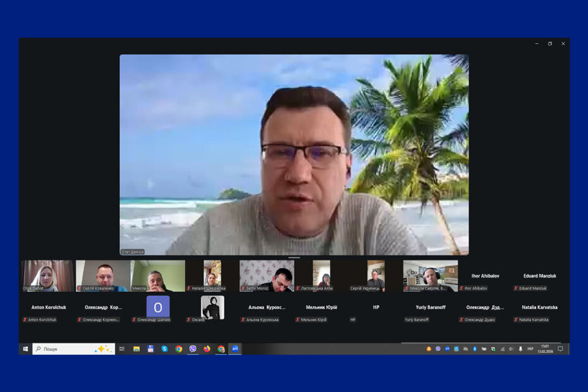This screenshot has height=392, width=588.
Task: Switch the УКР keyboard language indicator
Action: (530, 348)
